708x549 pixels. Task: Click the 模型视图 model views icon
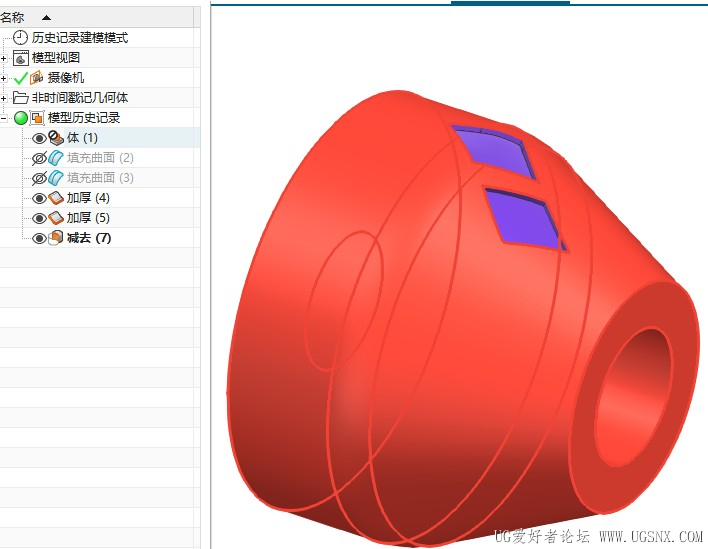pos(21,58)
